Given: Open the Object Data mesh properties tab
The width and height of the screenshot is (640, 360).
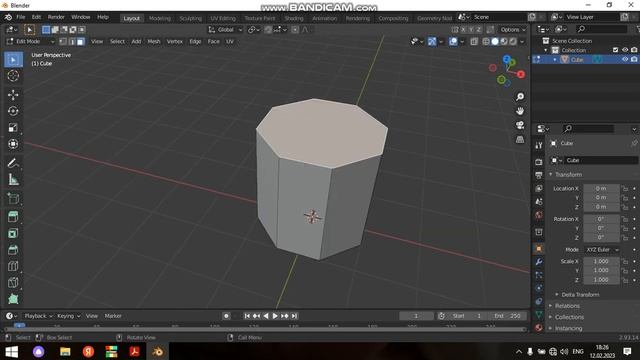Looking at the screenshot, I should (x=539, y=314).
